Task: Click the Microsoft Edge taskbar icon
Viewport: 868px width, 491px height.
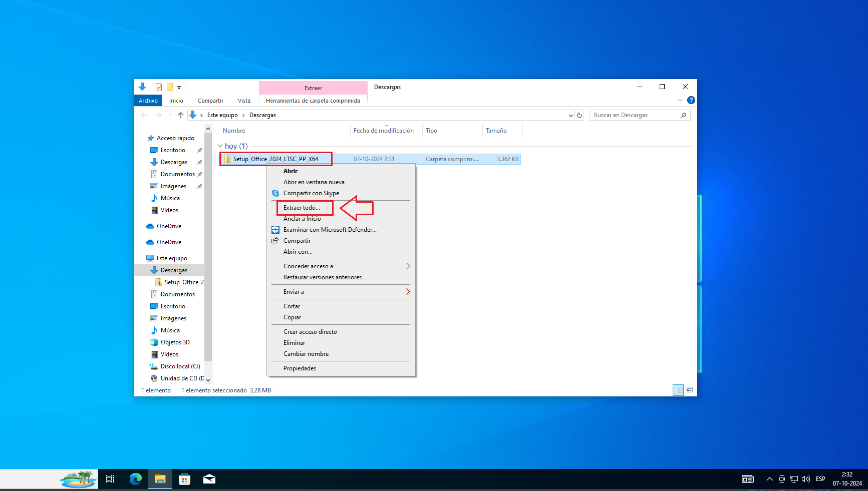Action: (136, 479)
